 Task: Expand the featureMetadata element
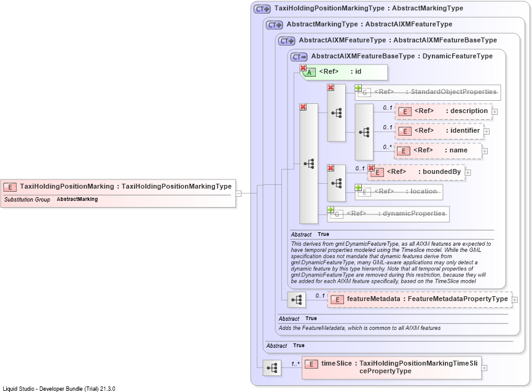(x=515, y=300)
